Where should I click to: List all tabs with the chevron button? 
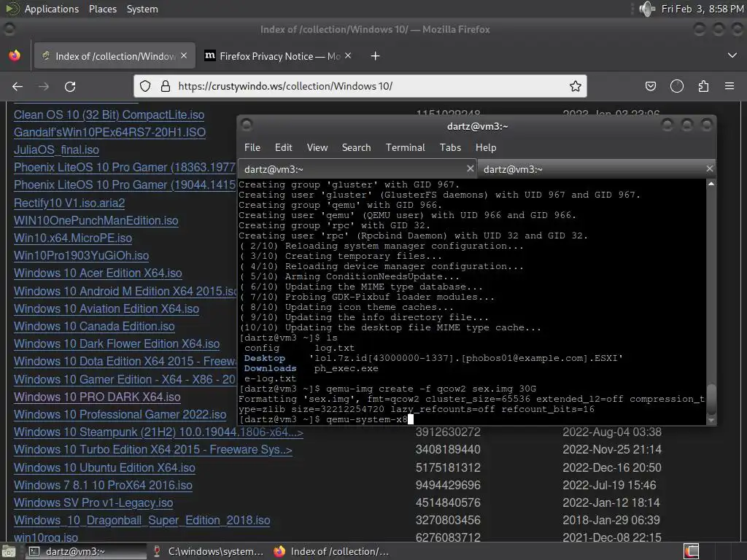[732, 55]
